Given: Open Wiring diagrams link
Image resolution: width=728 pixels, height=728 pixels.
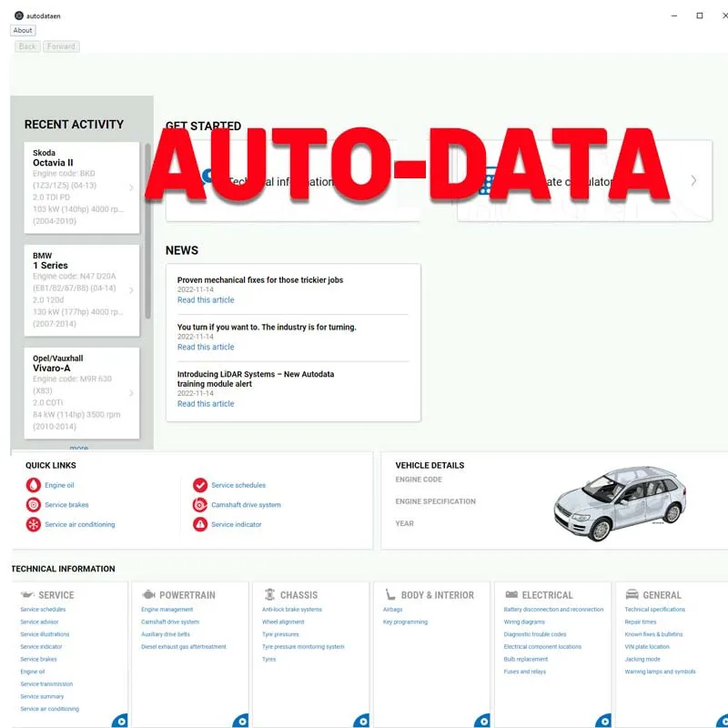Looking at the screenshot, I should [525, 622].
